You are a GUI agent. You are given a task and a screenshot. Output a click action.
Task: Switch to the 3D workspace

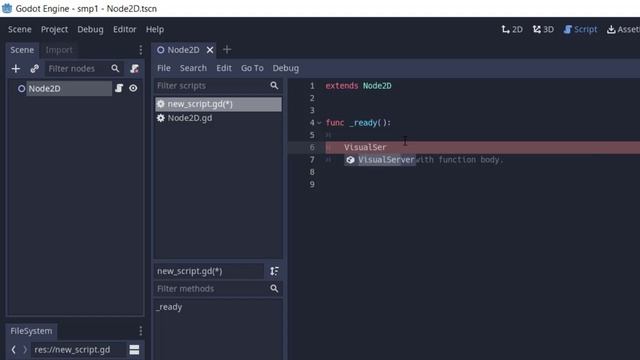[x=543, y=29]
